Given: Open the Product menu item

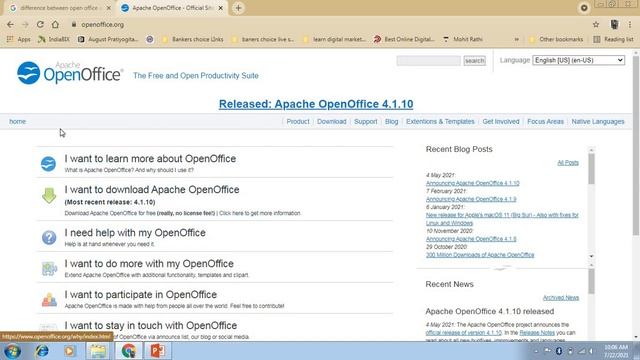Looking at the screenshot, I should [298, 122].
